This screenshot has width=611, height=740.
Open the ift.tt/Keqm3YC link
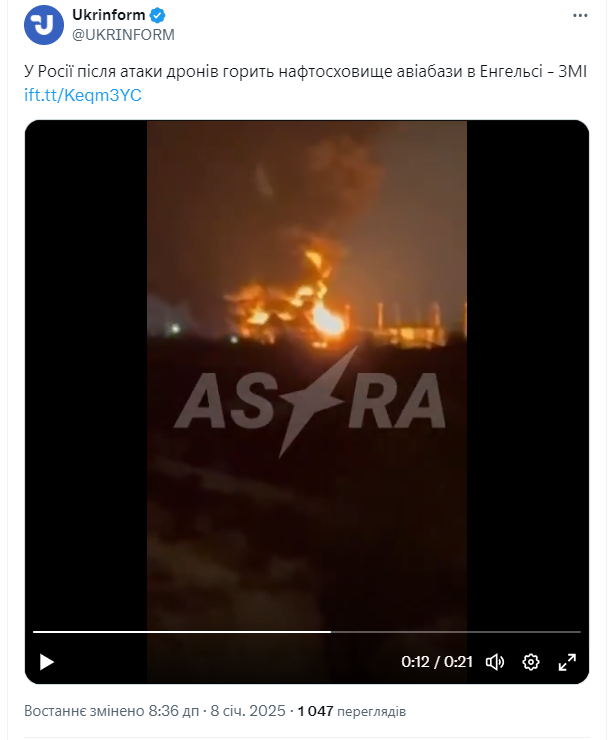83,95
